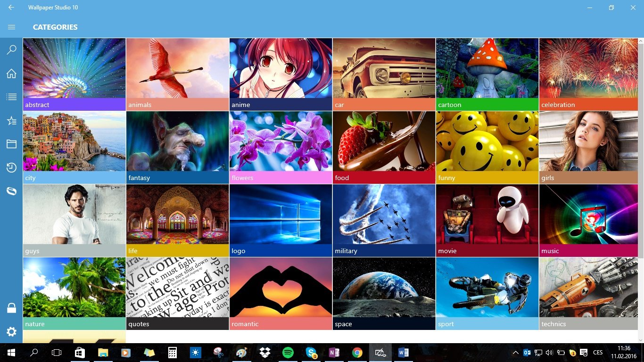The image size is (644, 362).
Task: Open the sport category tile
Action: (487, 294)
